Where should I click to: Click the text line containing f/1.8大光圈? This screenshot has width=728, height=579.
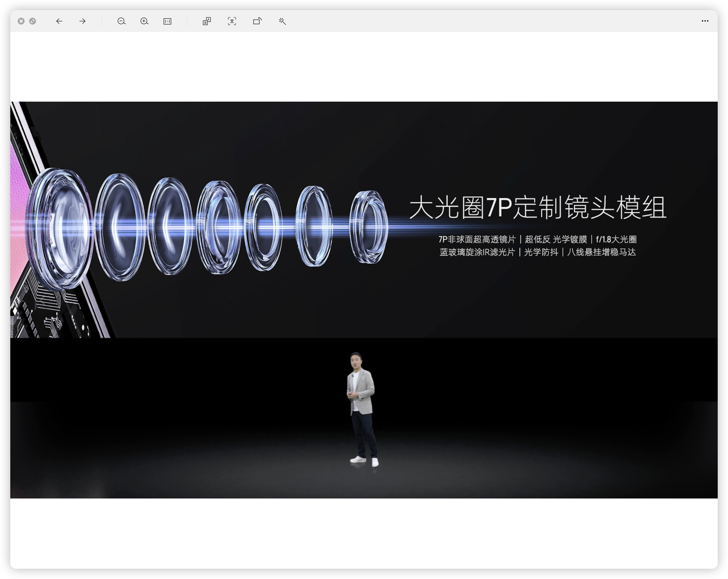[x=537, y=240]
